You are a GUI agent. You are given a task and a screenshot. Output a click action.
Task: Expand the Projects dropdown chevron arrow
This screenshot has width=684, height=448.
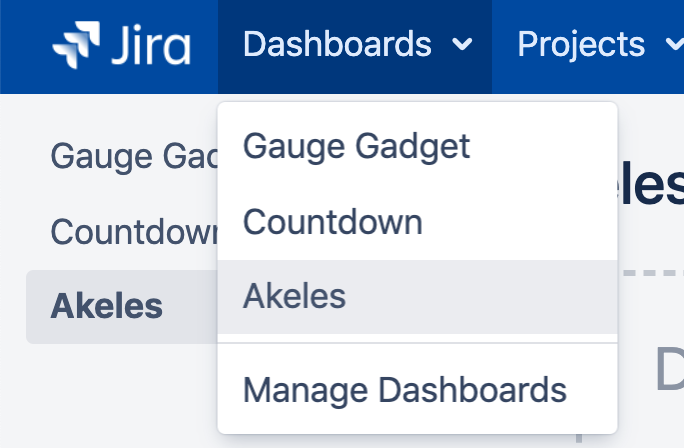pyautogui.click(x=673, y=45)
